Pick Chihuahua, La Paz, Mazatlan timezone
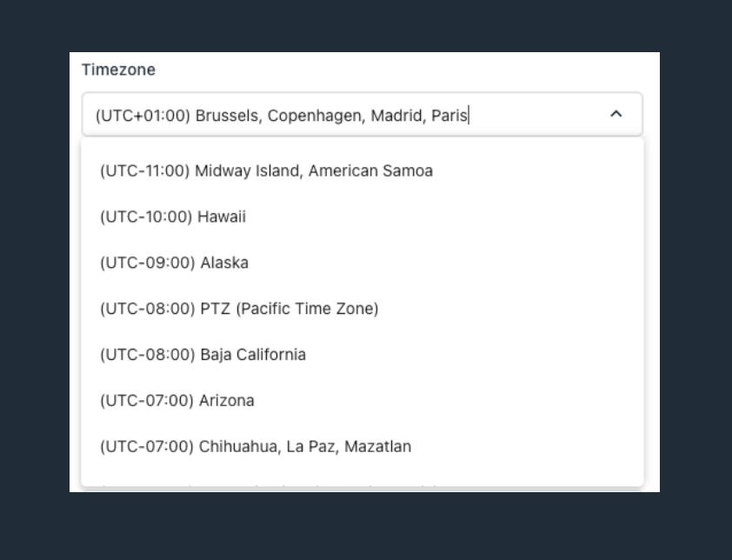Screen dimensions: 732x560 pyautogui.click(x=363, y=446)
